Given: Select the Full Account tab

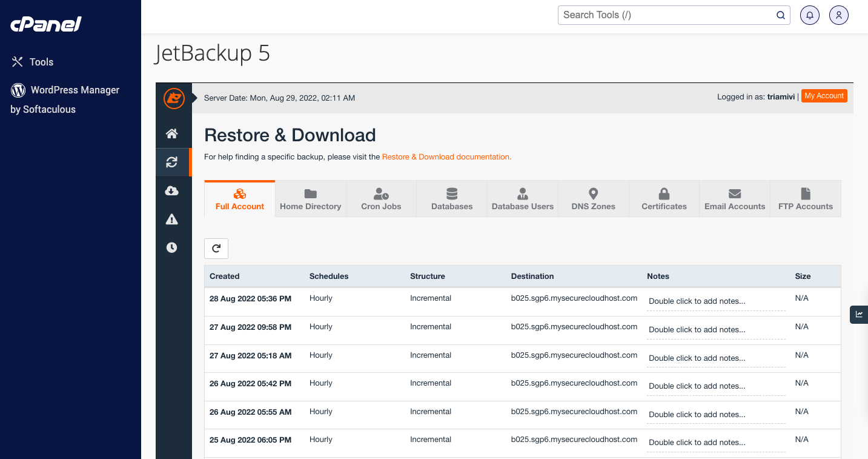Looking at the screenshot, I should click(240, 199).
